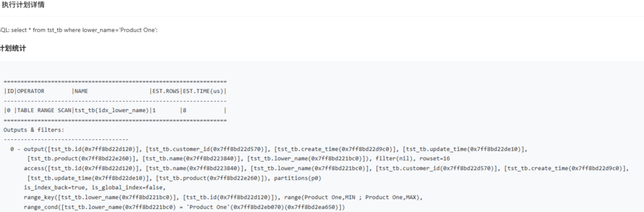Click the 计划统计 section title
Screen dimensions: 644x212
pyautogui.click(x=13, y=48)
